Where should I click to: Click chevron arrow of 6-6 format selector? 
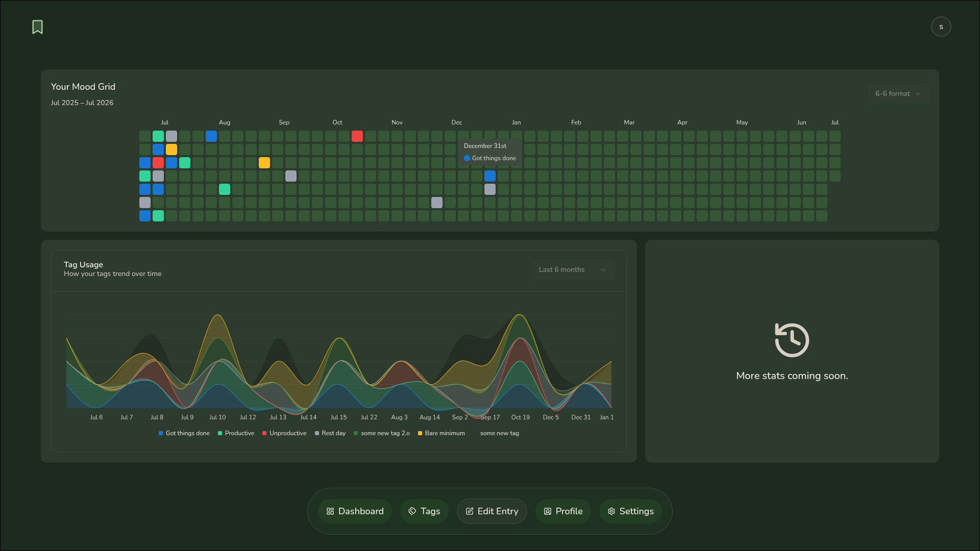[918, 94]
